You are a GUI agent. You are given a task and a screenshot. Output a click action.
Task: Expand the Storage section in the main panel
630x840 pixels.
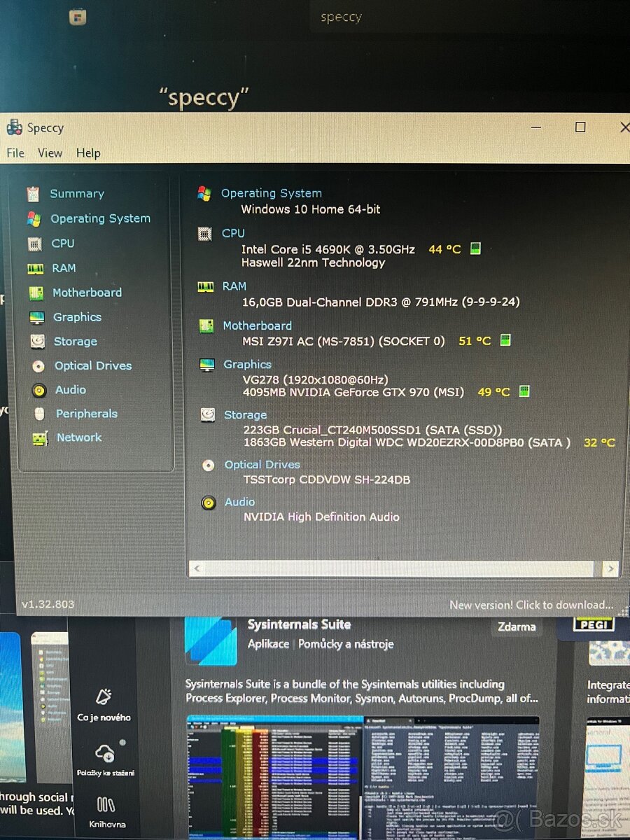coord(245,414)
